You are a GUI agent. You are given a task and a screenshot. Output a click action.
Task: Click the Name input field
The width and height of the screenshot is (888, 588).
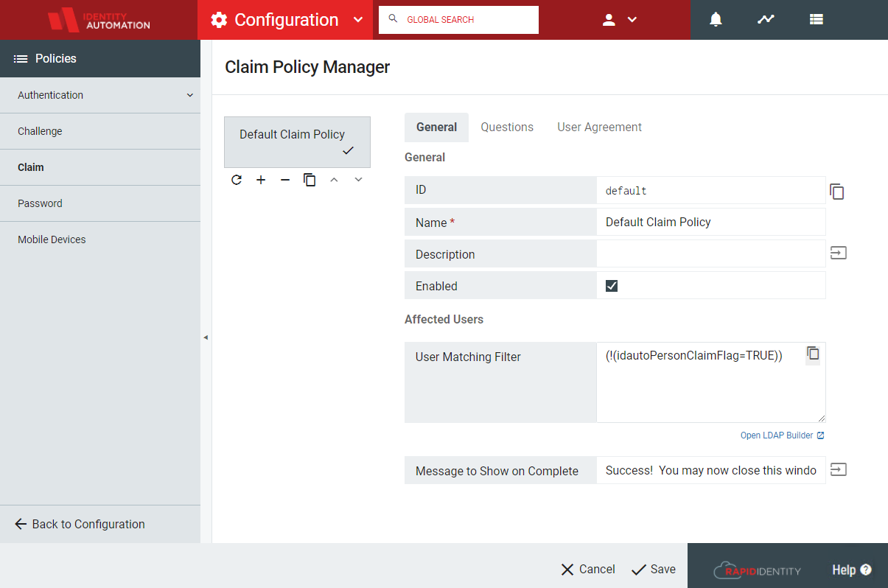click(711, 222)
